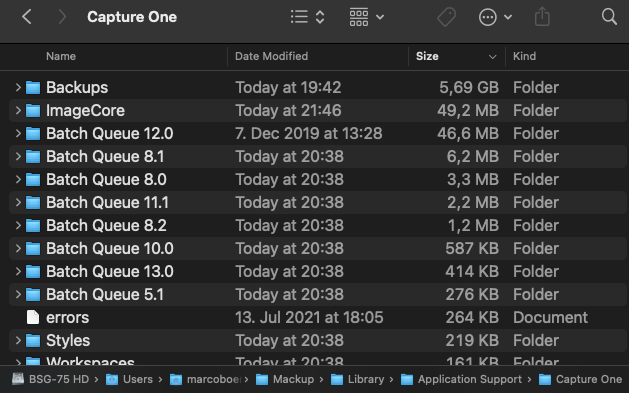
Task: Expand the Backups folder
Action: pos(18,87)
